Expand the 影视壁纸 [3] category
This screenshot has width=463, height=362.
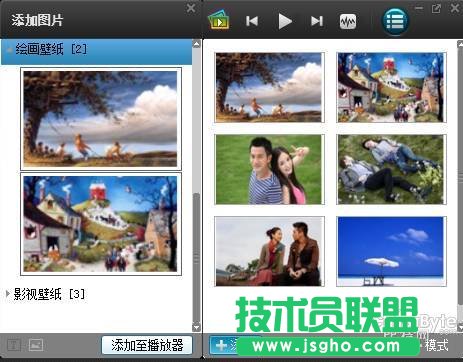(8, 294)
